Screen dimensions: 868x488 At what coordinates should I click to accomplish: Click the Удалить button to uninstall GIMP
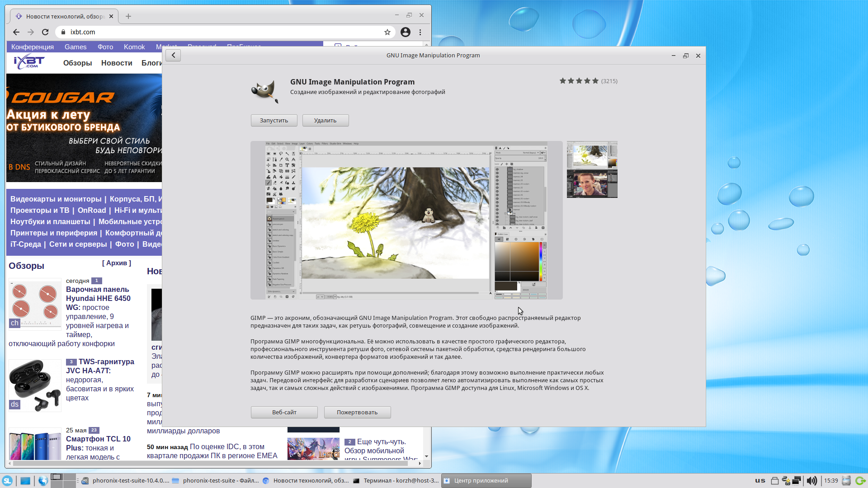tap(325, 120)
